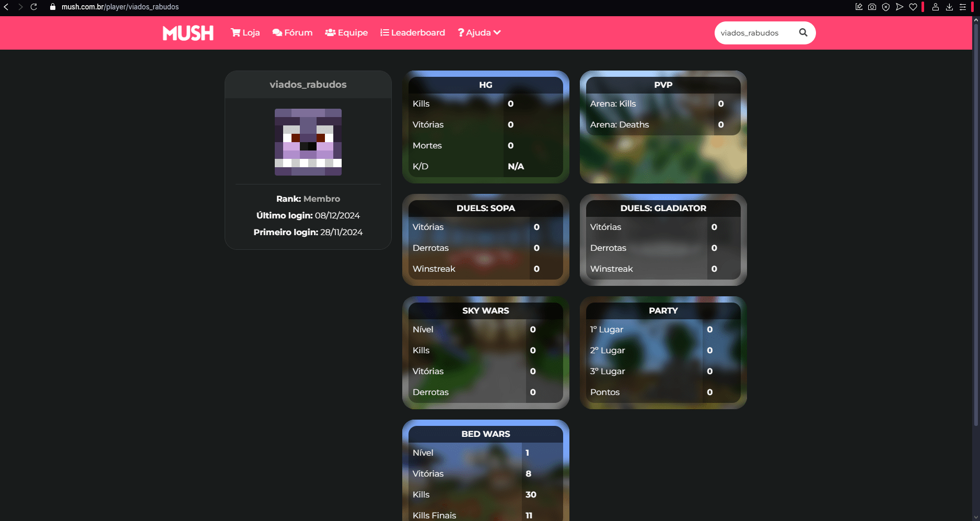980x521 pixels.
Task: Click the HG card header
Action: (x=486, y=85)
